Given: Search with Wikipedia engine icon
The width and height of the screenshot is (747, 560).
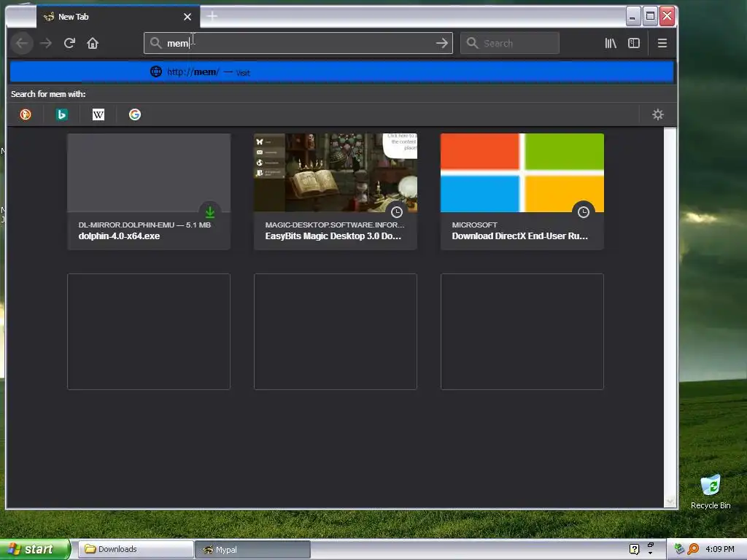Looking at the screenshot, I should click(98, 114).
